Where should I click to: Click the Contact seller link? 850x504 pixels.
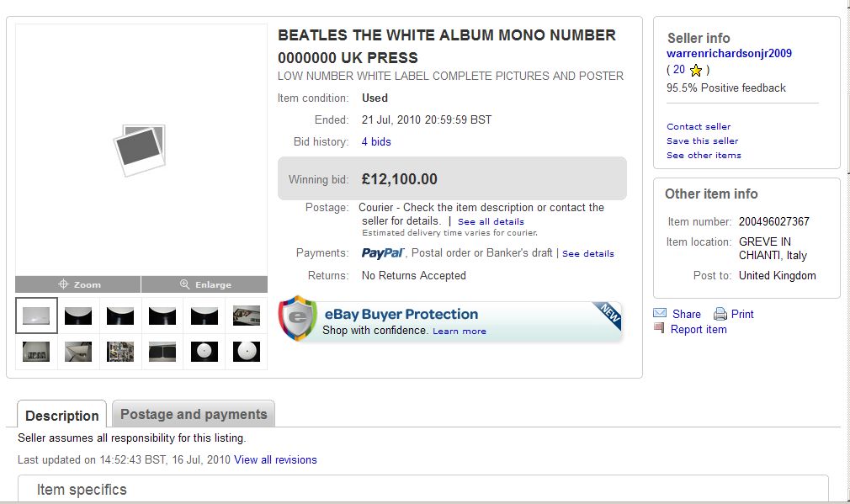(699, 127)
